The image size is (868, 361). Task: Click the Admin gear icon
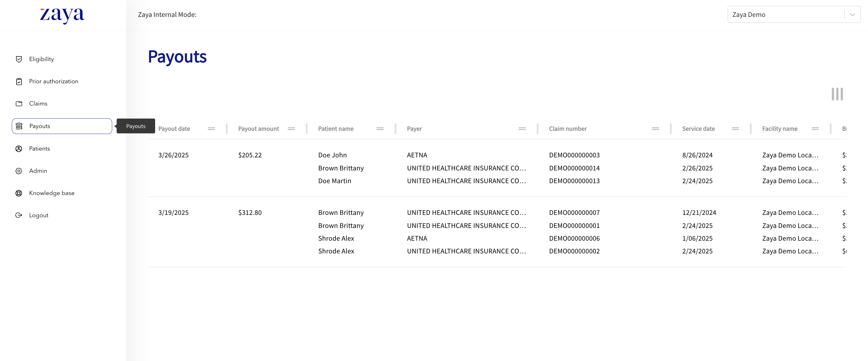tap(19, 171)
